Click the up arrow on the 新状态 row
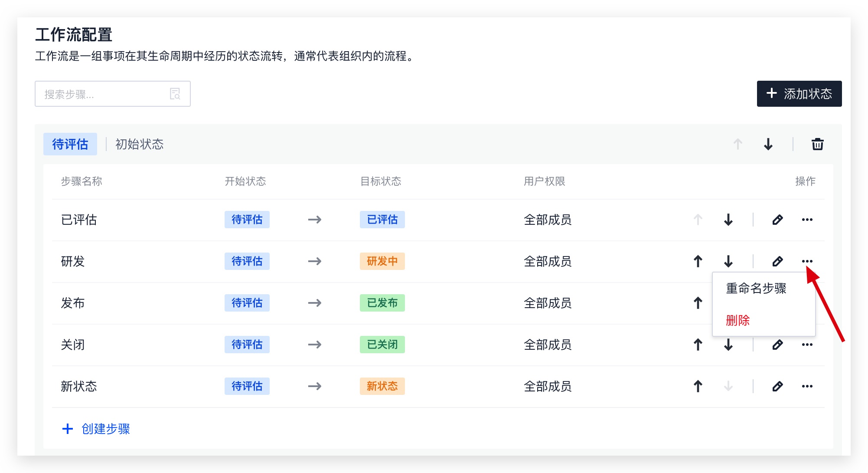Viewport: 868px width, 473px height. 698,386
